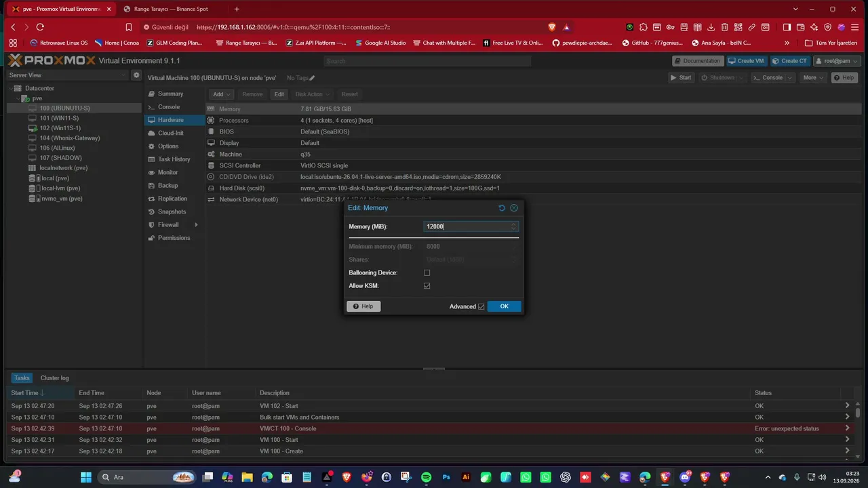
Task: Click Spotify icon in Windows taskbar
Action: click(426, 477)
